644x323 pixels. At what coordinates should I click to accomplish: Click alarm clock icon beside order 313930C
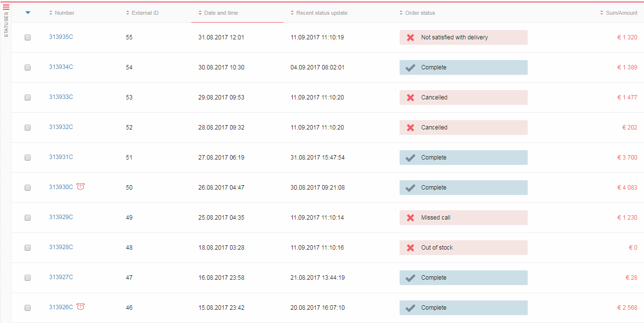click(81, 186)
